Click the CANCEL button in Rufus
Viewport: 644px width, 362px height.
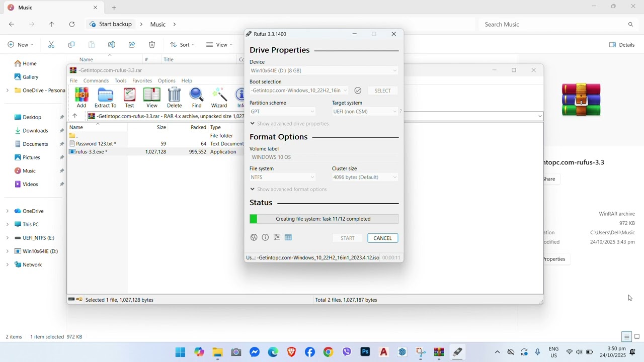(x=382, y=238)
